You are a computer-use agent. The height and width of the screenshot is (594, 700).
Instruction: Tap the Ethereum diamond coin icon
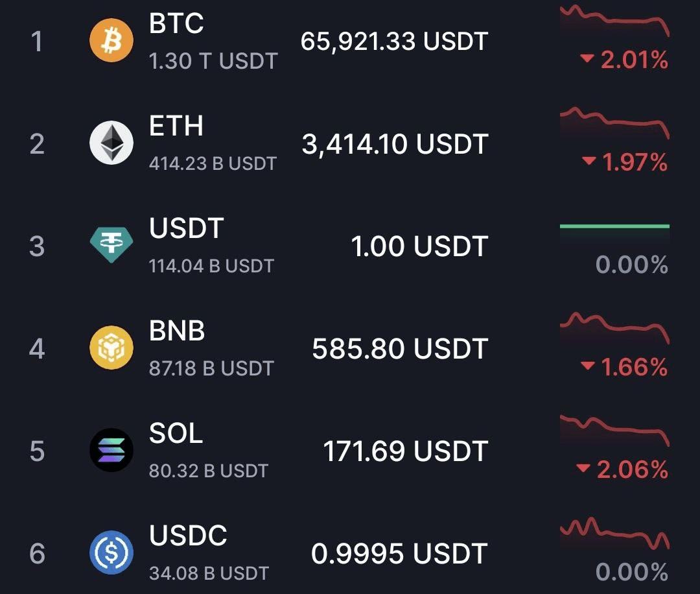point(111,143)
